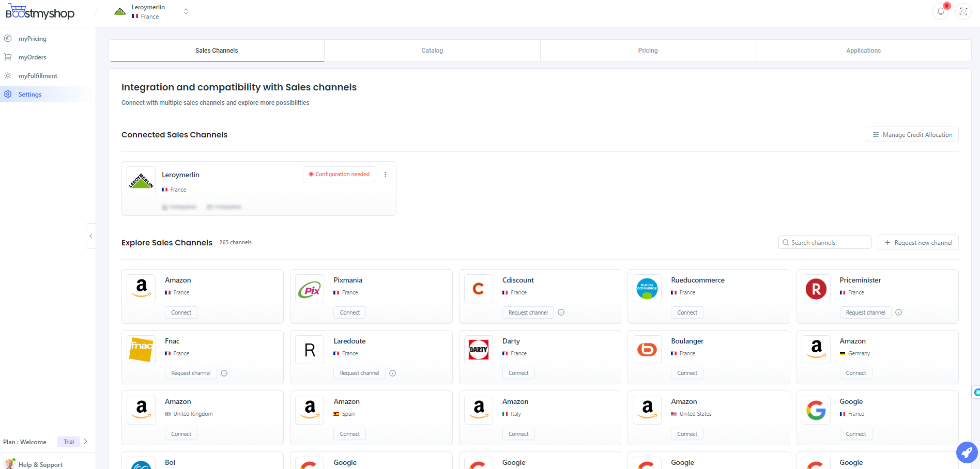Show info icon next to Laredoute request
Screen dimensions: 980x469
pos(393,373)
